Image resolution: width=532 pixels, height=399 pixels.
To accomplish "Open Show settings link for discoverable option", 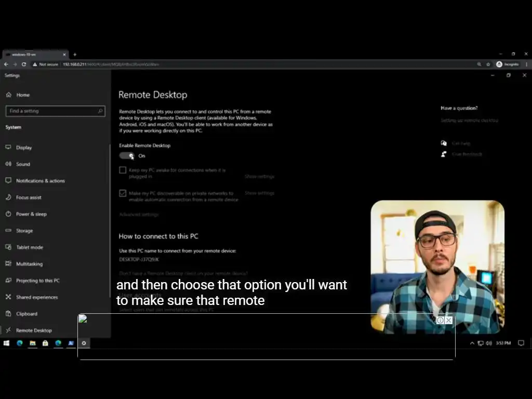I will click(260, 193).
